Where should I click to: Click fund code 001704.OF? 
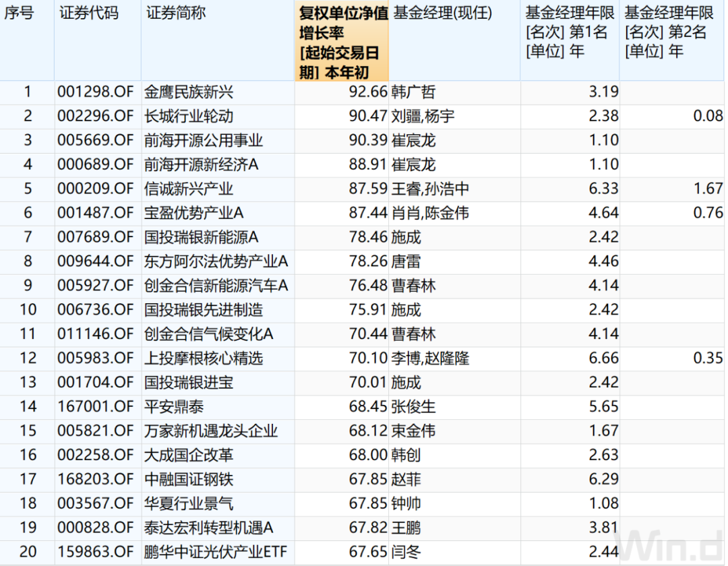pos(96,382)
